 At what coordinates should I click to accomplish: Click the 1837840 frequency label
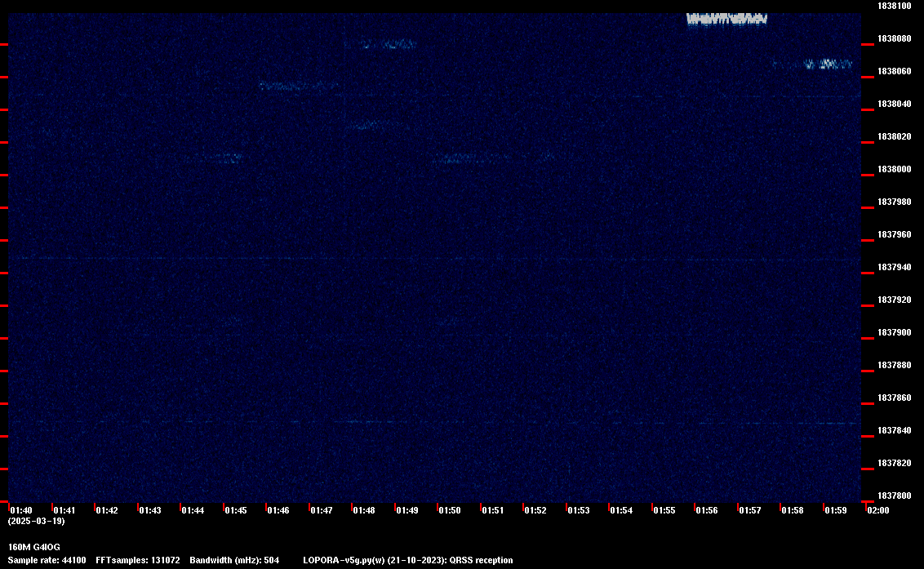click(894, 430)
